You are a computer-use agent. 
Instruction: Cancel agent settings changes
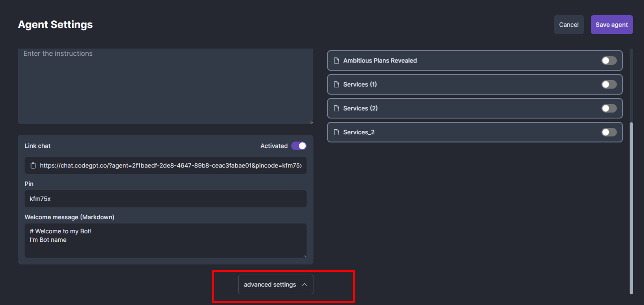569,25
